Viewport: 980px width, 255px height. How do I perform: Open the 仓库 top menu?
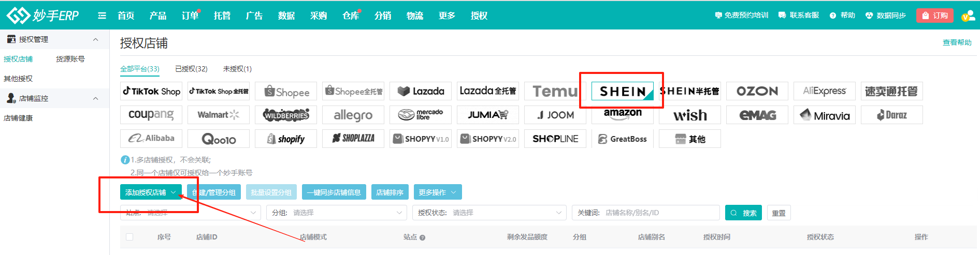[x=351, y=16]
